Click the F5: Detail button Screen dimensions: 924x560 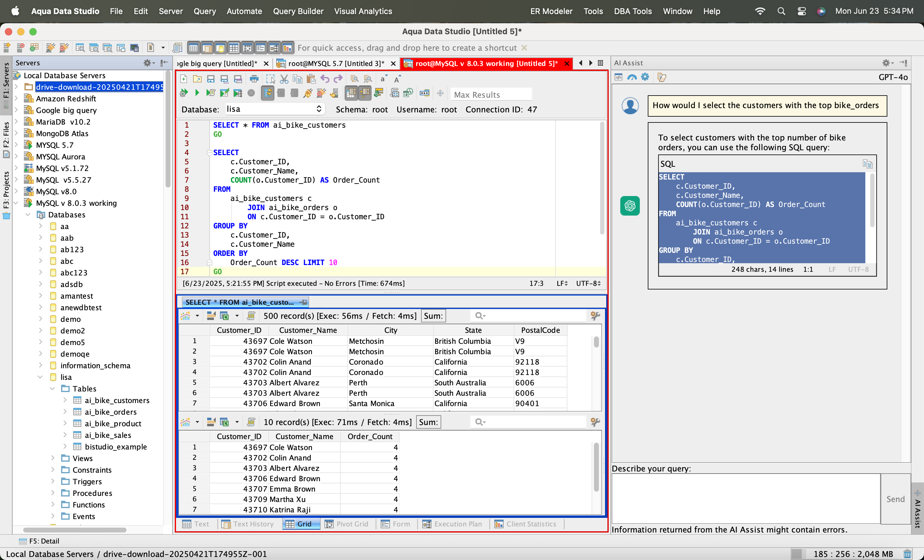coord(39,541)
